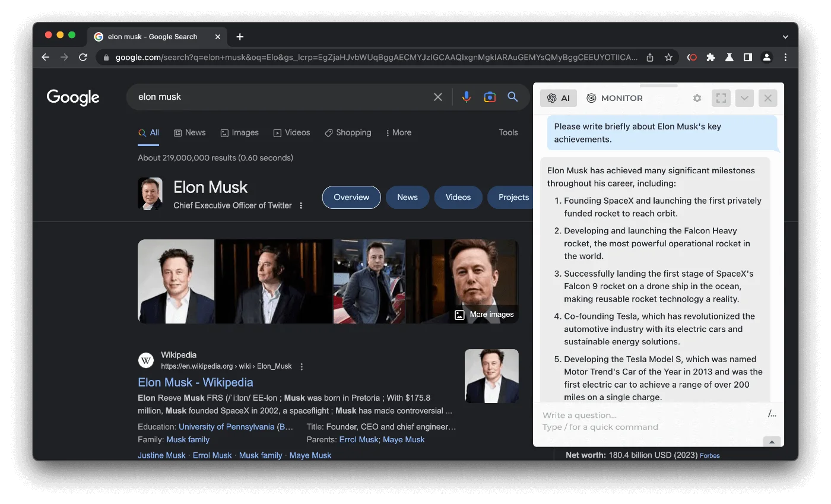The width and height of the screenshot is (831, 504).
Task: Clear the search box text
Action: (438, 97)
